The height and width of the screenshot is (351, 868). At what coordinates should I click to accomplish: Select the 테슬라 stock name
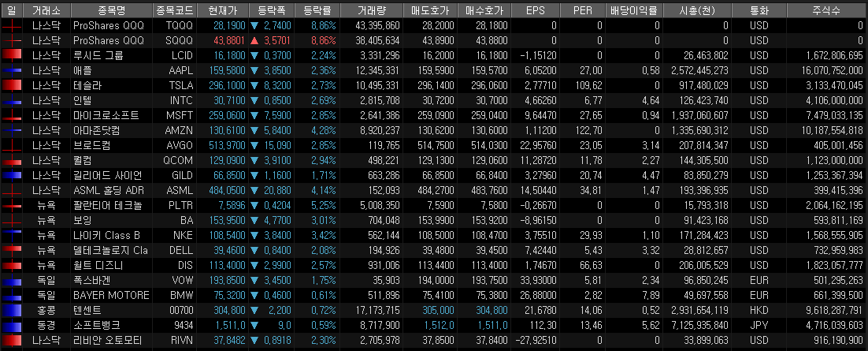pyautogui.click(x=87, y=85)
